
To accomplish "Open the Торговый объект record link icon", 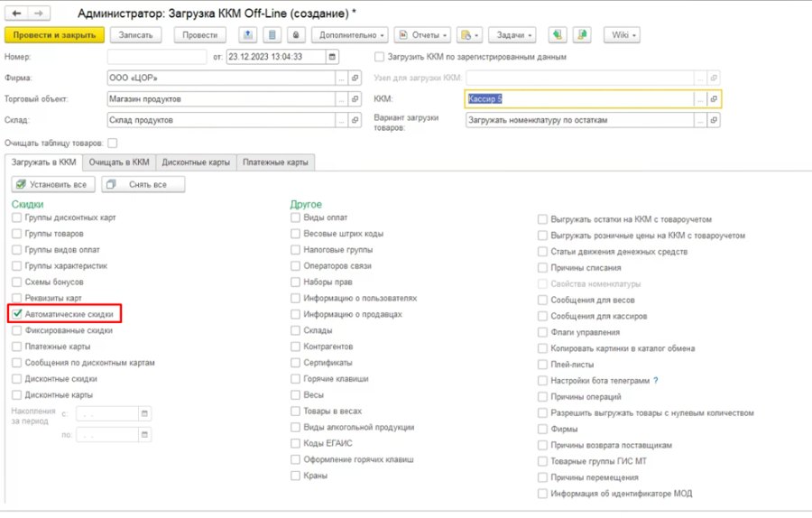I will pos(355,99).
